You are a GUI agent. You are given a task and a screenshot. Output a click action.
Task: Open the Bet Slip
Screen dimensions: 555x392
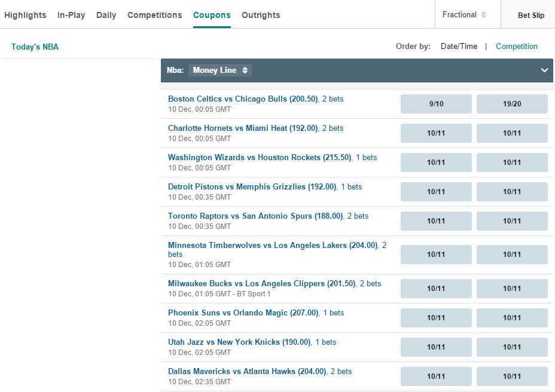[530, 15]
